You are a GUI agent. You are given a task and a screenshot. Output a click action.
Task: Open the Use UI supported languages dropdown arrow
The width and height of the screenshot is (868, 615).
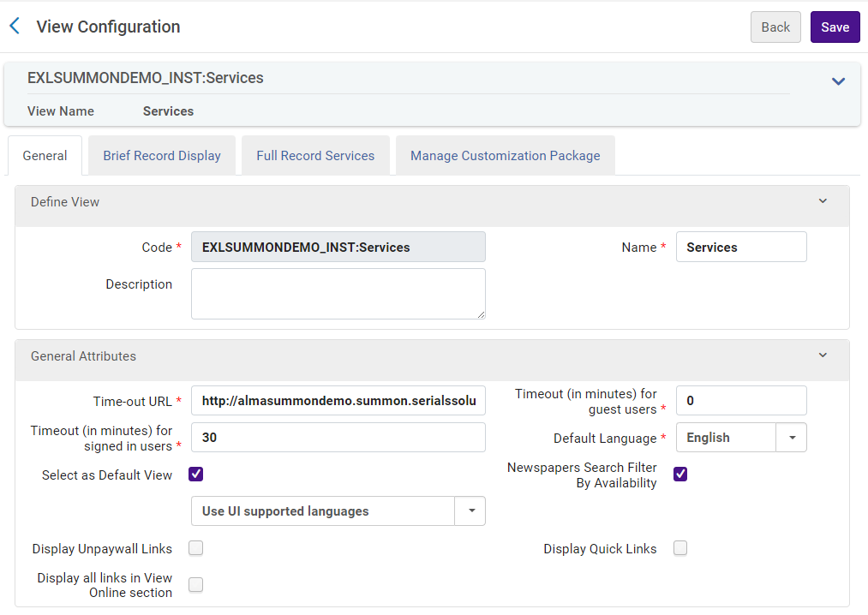click(x=470, y=511)
